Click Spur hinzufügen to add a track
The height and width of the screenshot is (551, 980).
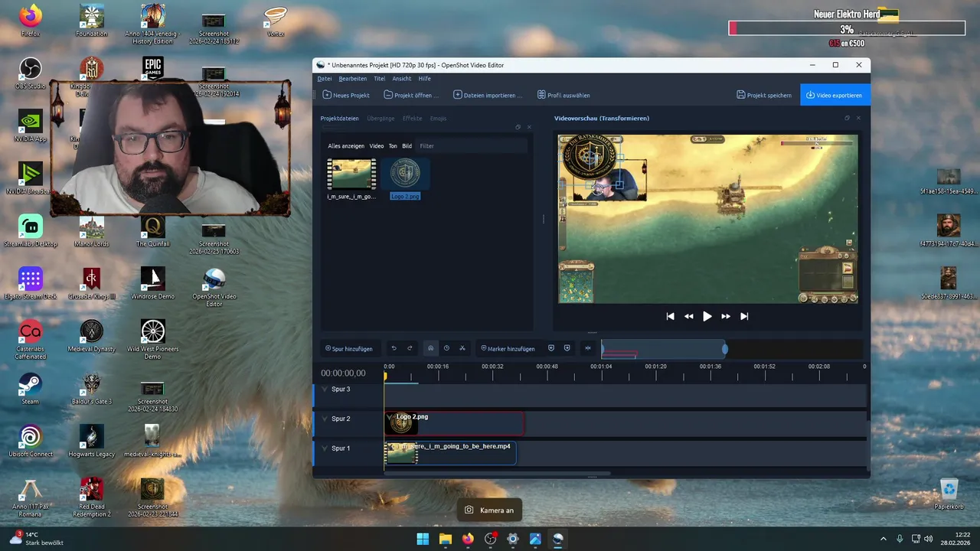349,348
